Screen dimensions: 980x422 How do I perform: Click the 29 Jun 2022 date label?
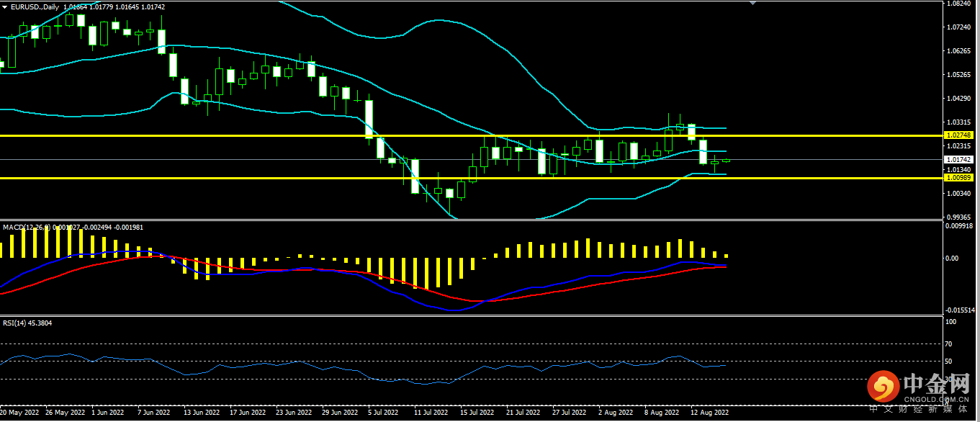click(x=340, y=413)
